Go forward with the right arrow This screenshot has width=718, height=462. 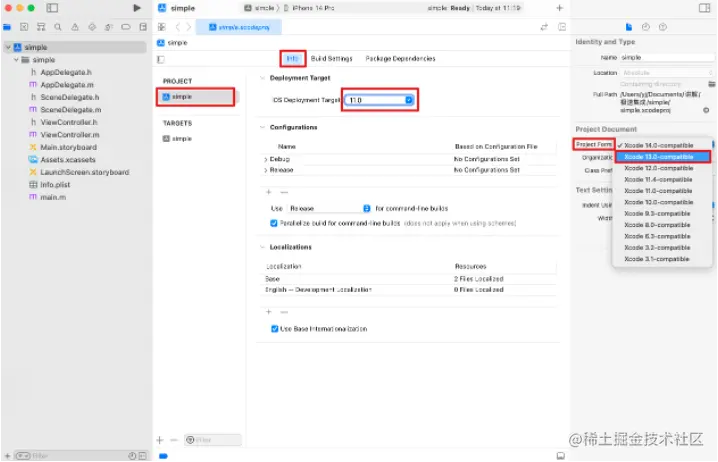click(x=189, y=27)
